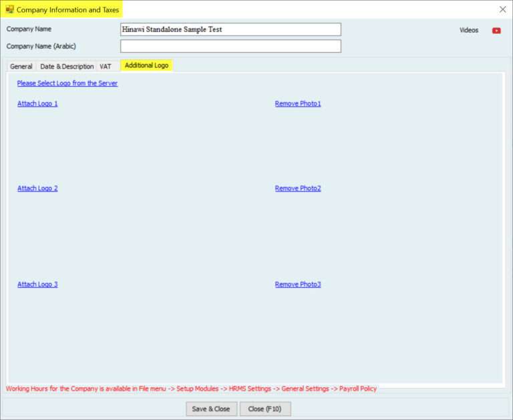
Task: Click the Attach Logo 3 link
Action: point(37,284)
